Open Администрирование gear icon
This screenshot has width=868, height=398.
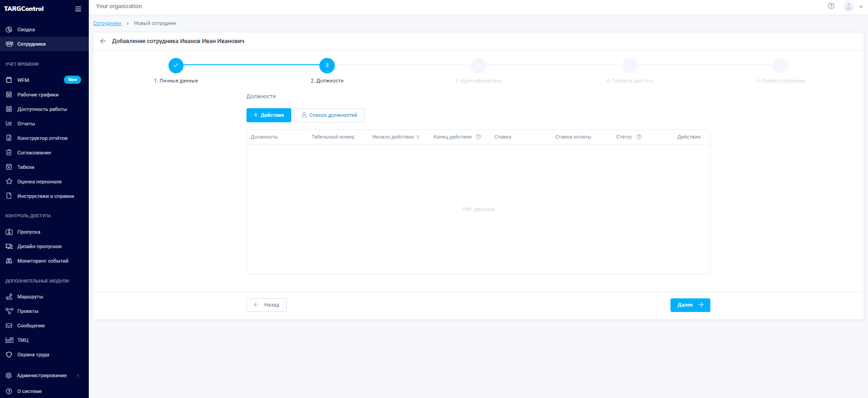point(9,375)
